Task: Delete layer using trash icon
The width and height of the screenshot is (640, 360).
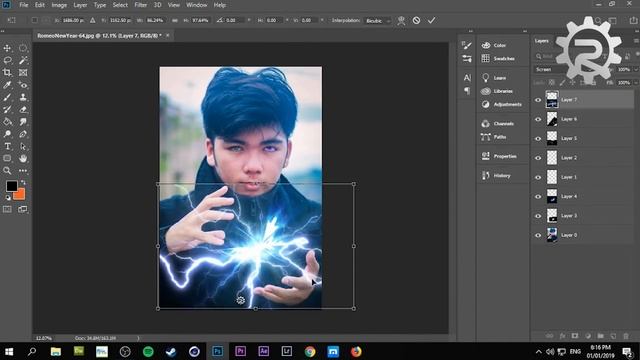Action: pos(626,336)
